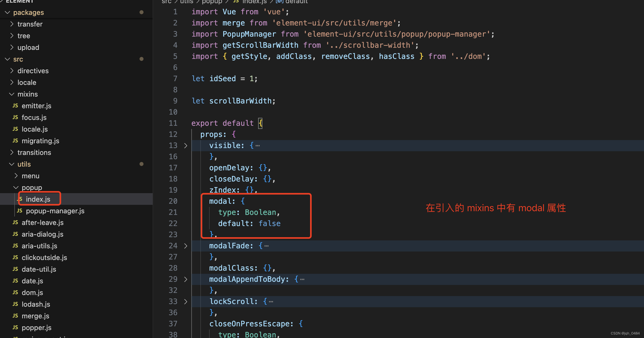Click the JS icon next to lodash.js

(15, 304)
